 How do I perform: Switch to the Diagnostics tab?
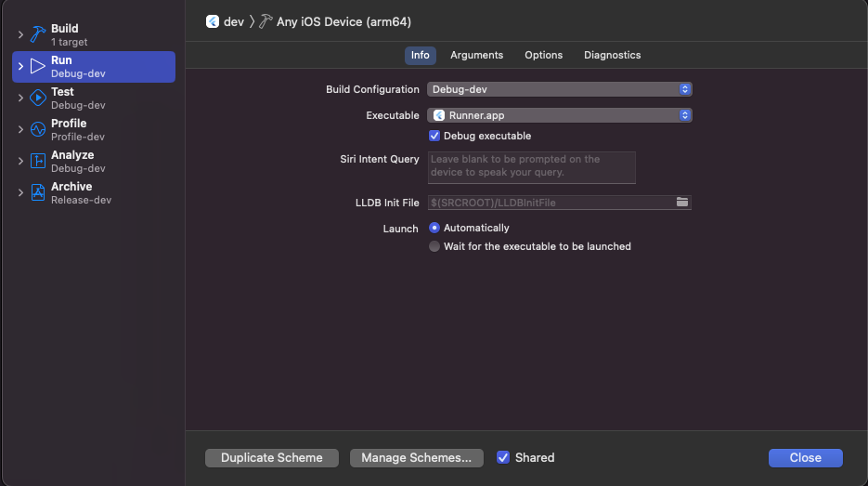tap(613, 55)
